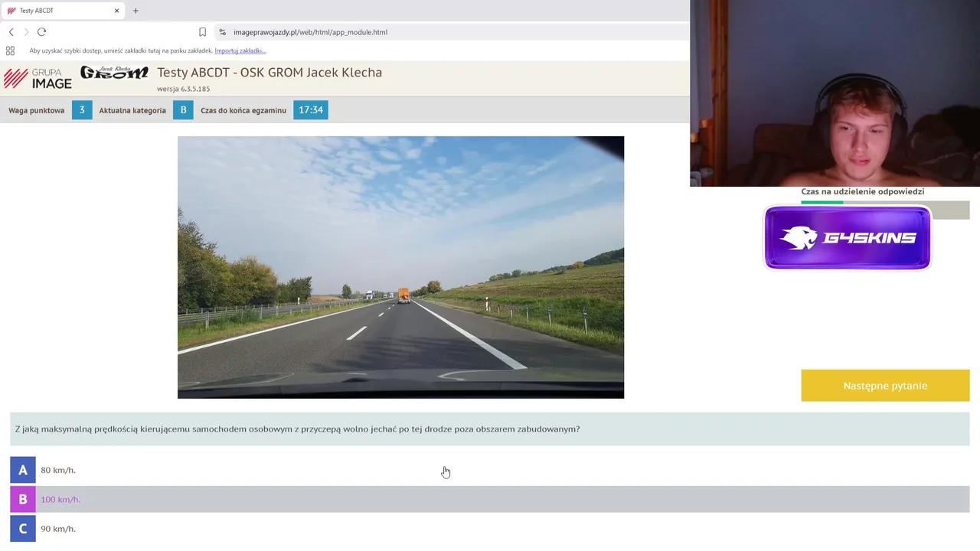Close the Testy ABCDT browser tab
This screenshot has height=551, width=980.
[x=116, y=11]
